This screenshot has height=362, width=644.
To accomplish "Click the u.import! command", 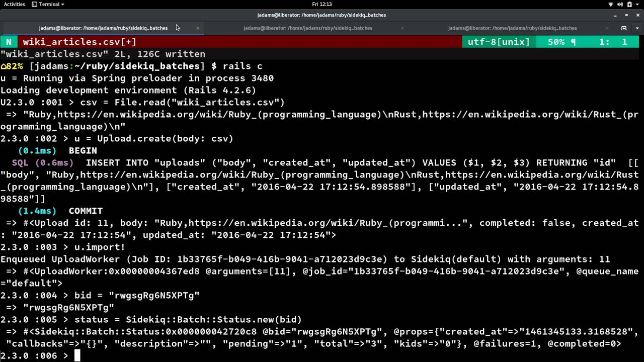I will pyautogui.click(x=100, y=247).
